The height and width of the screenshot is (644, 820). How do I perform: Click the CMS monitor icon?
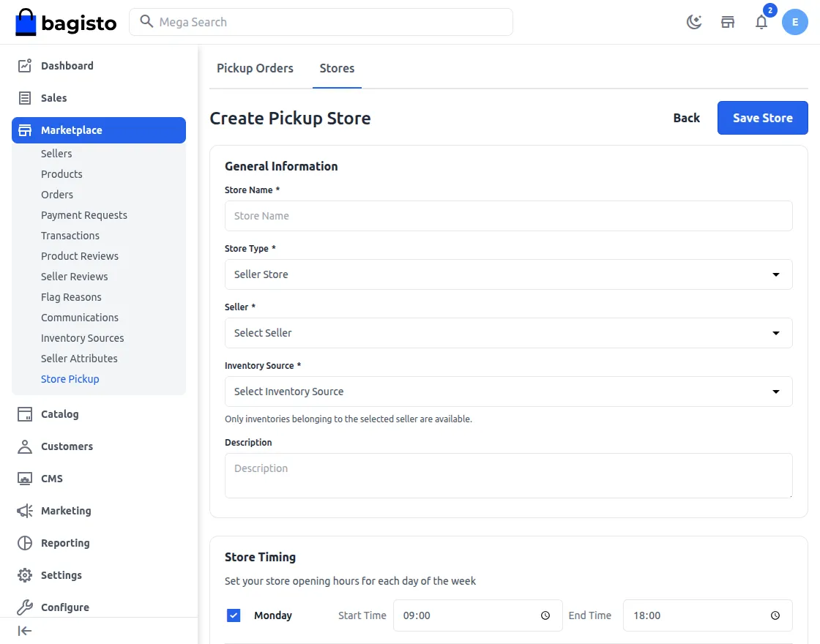25,479
